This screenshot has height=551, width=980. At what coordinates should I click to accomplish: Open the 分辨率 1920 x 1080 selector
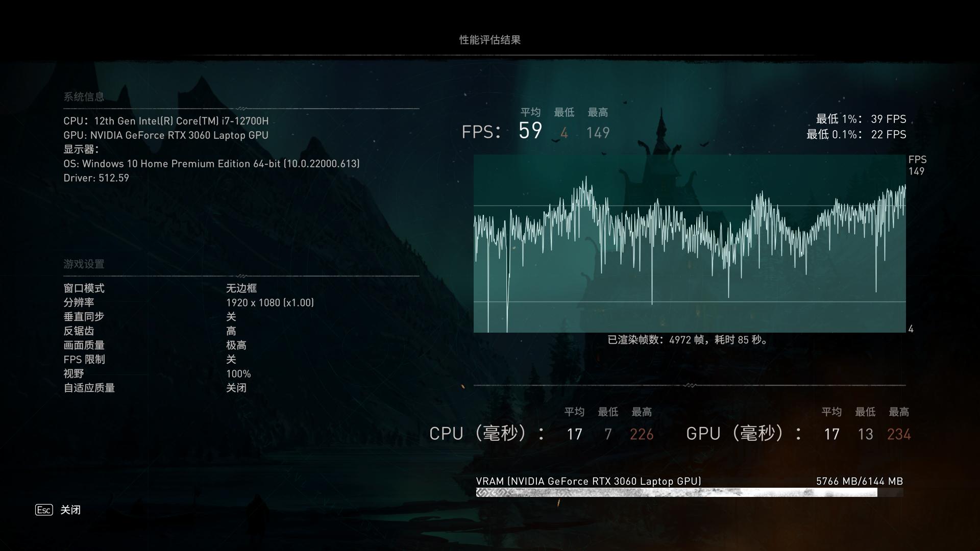coord(270,303)
